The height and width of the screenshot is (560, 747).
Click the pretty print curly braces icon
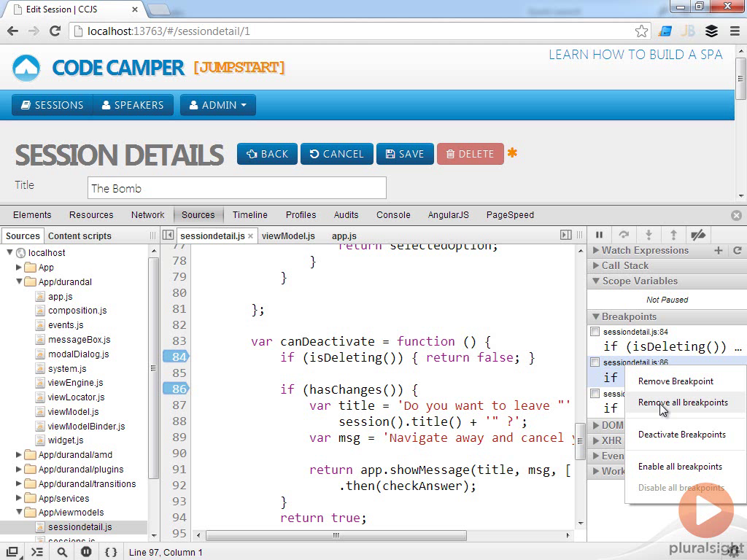click(111, 552)
